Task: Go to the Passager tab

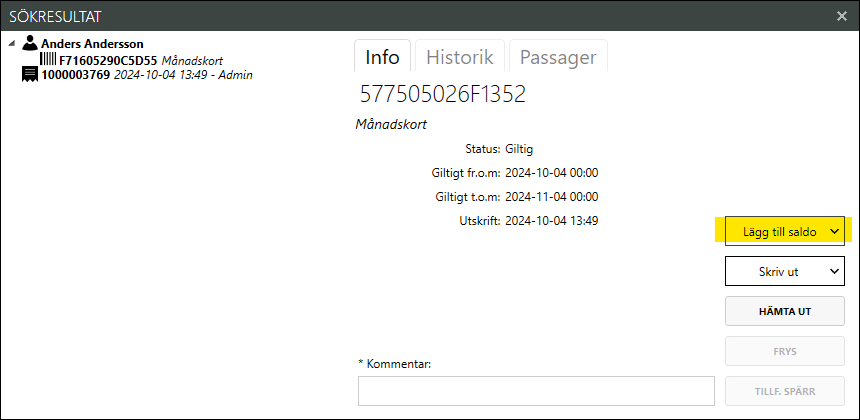Action: pos(558,57)
